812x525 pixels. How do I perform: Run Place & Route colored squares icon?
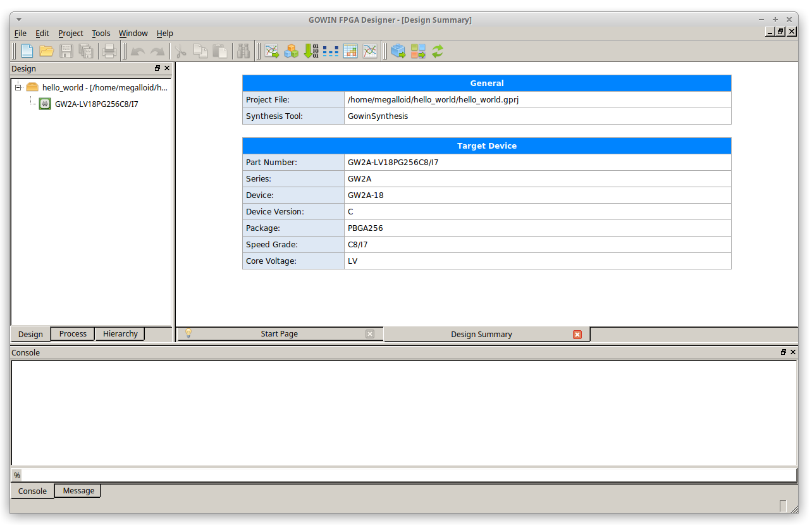coord(418,51)
